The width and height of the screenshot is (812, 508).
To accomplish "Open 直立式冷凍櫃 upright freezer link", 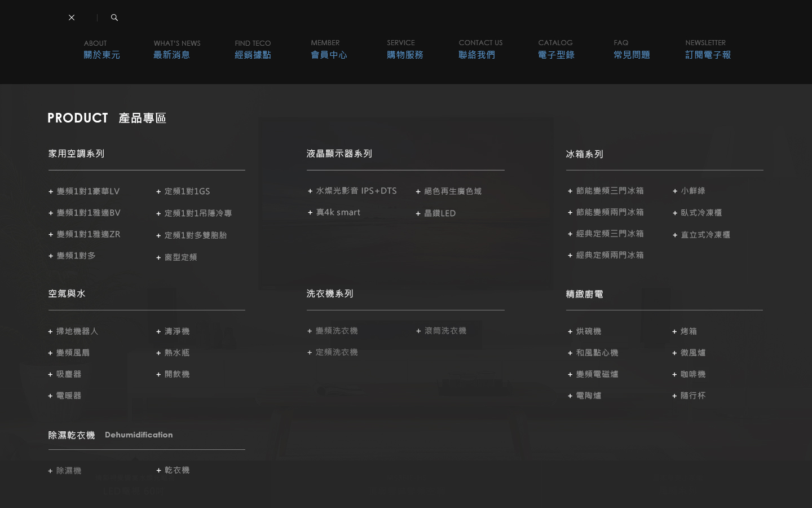I will (705, 235).
